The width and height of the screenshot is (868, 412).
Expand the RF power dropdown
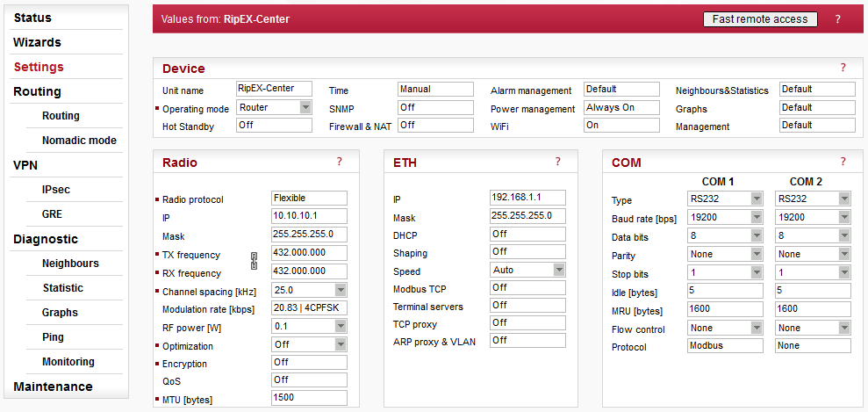[341, 326]
